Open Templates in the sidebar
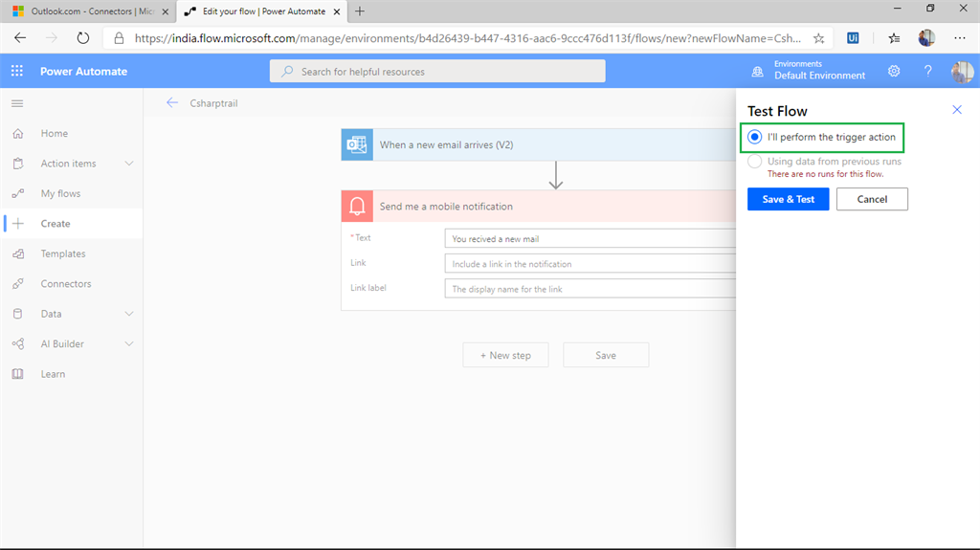The width and height of the screenshot is (980, 550). click(63, 253)
